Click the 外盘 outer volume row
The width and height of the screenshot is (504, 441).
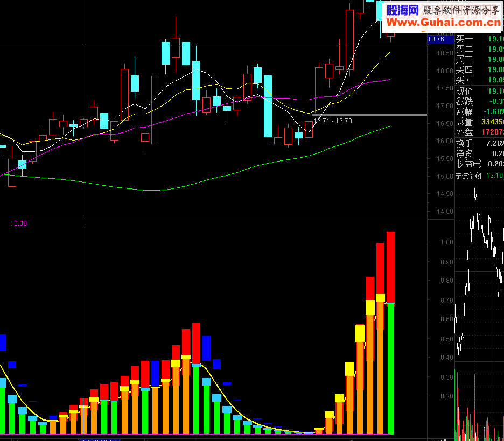pos(480,132)
